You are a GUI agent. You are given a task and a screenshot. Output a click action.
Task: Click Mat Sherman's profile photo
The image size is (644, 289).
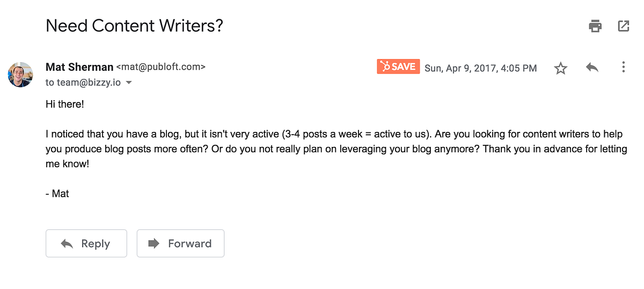pyautogui.click(x=20, y=75)
